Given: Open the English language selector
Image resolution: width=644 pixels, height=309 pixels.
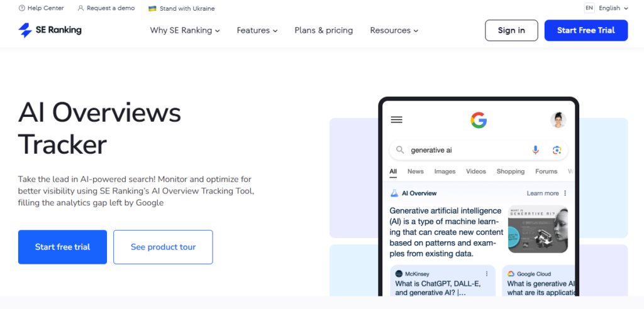Looking at the screenshot, I should tap(613, 8).
